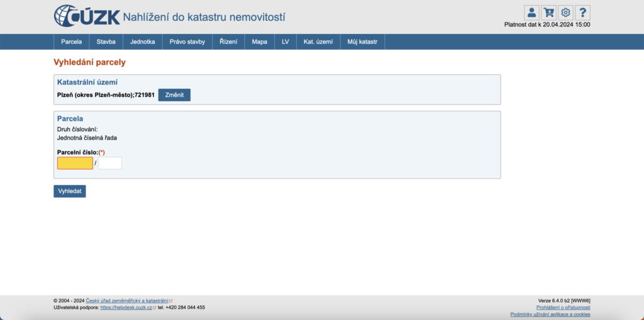This screenshot has width=644, height=320.
Task: Click the ČÚZK globe logo
Action: click(68, 16)
